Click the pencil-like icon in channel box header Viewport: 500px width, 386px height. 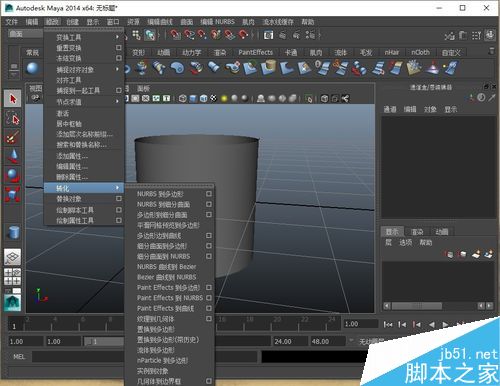492,98
